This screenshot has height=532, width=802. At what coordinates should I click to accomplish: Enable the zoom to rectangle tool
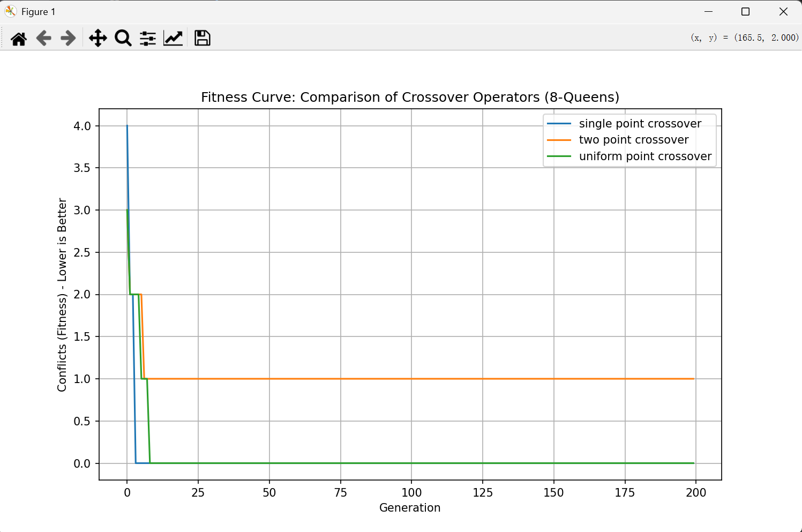pos(123,39)
